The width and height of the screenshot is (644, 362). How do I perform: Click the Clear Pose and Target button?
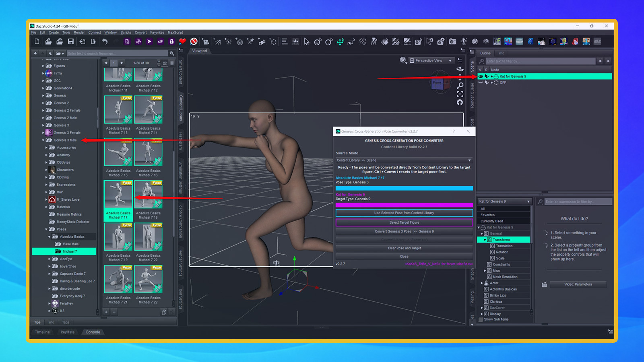pos(404,248)
